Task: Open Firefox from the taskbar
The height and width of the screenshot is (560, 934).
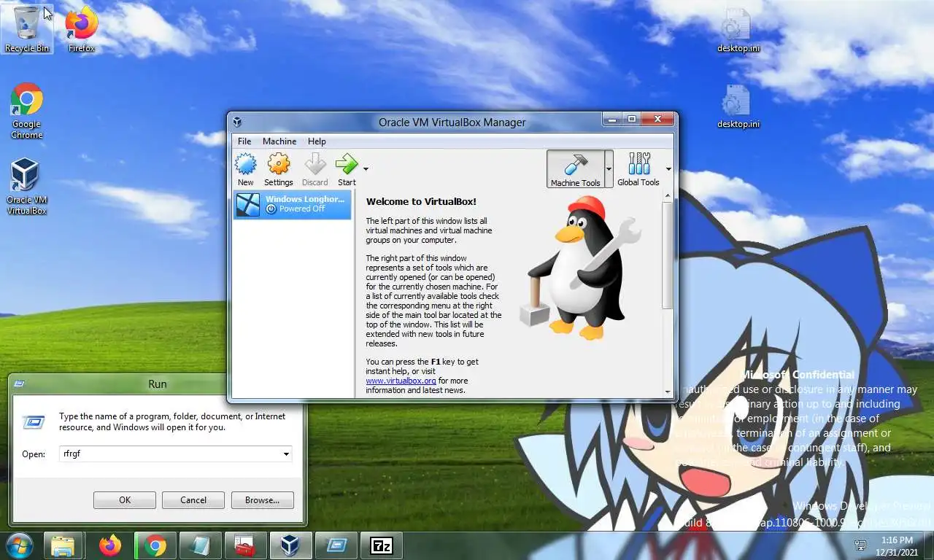Action: 110,545
